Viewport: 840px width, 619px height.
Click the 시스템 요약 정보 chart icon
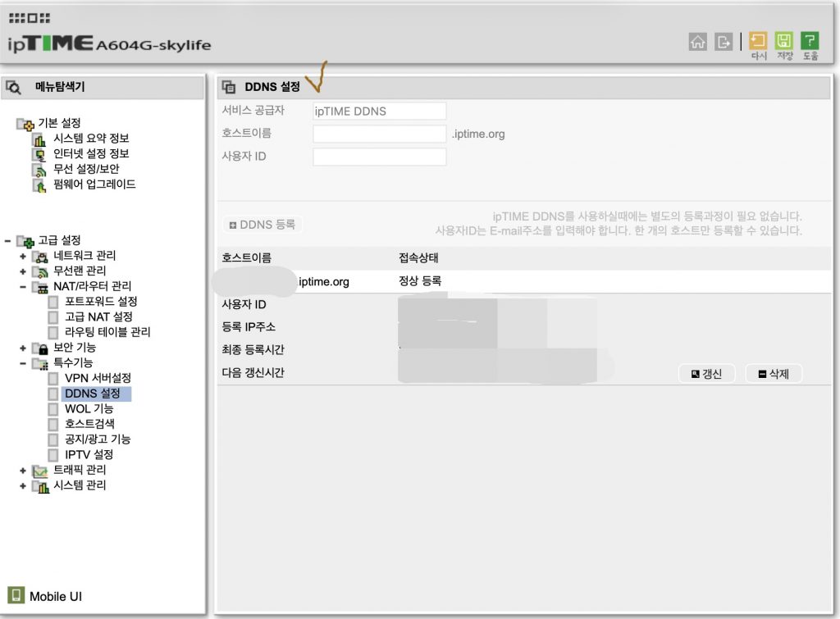[x=39, y=139]
